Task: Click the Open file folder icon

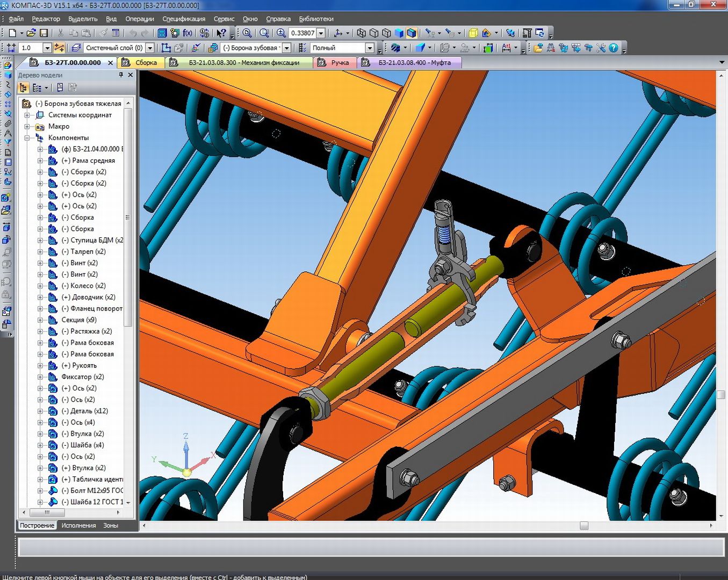Action: pyautogui.click(x=31, y=33)
